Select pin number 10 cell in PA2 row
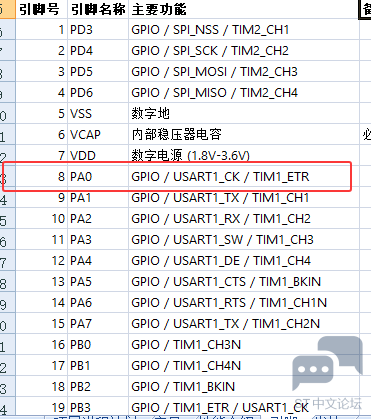Screen dimensions: 371x419 (42, 219)
